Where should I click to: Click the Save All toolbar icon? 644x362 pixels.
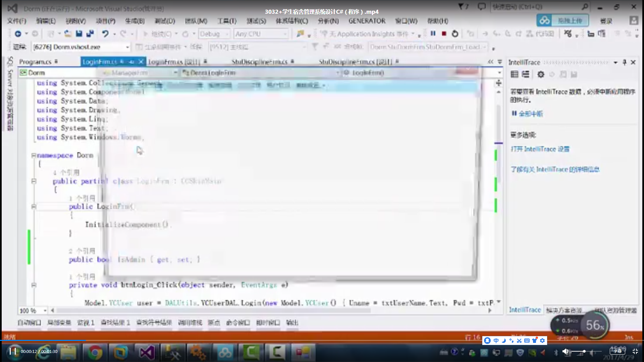90,34
